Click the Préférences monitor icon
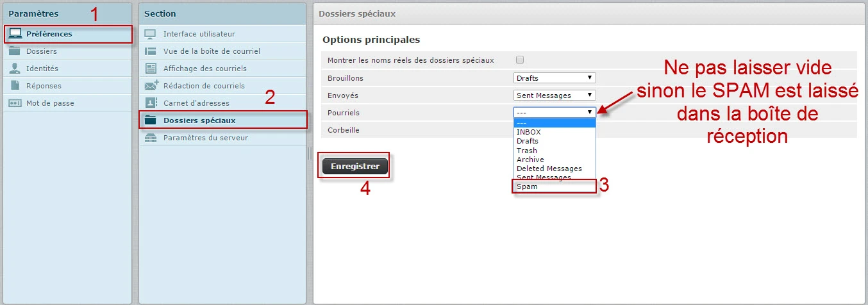Screen dimensions: 868x305 (15, 34)
